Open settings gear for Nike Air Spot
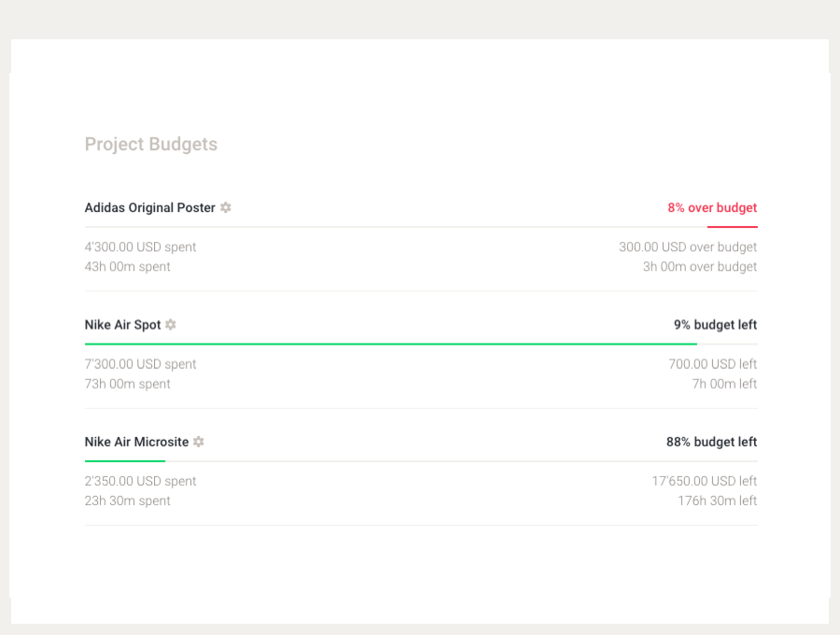This screenshot has height=635, width=840. [x=170, y=324]
